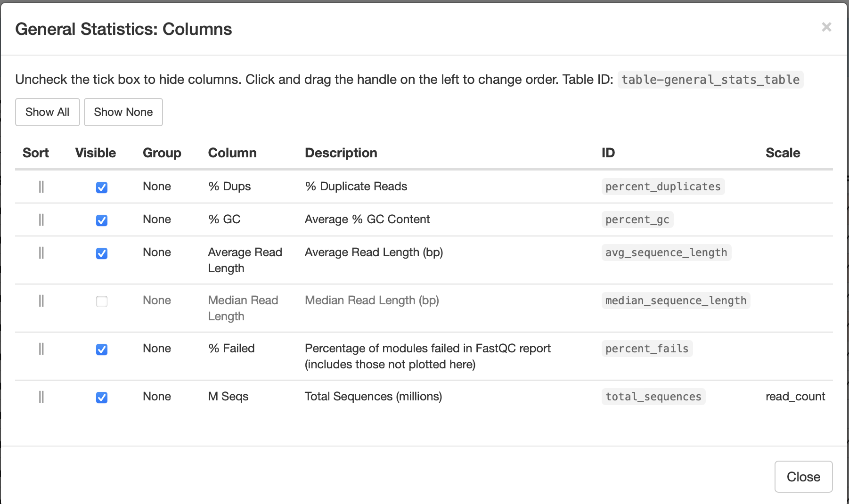849x504 pixels.
Task: Hide the M Seqs column
Action: click(x=102, y=398)
